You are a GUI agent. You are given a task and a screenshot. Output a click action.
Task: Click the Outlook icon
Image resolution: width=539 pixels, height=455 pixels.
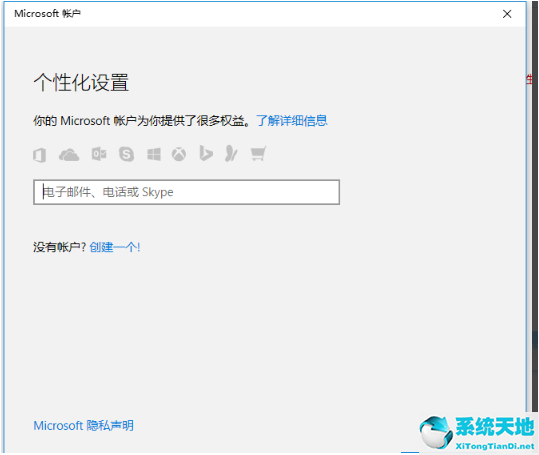(x=99, y=154)
